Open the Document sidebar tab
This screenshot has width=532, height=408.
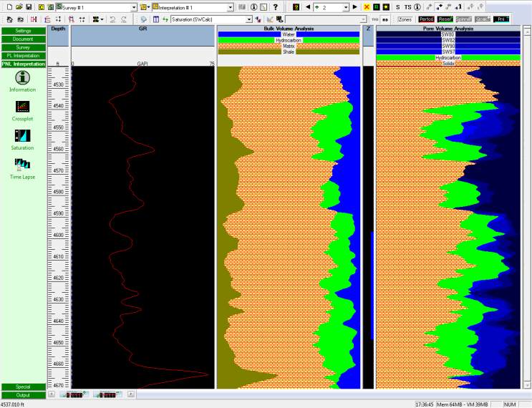[x=24, y=39]
